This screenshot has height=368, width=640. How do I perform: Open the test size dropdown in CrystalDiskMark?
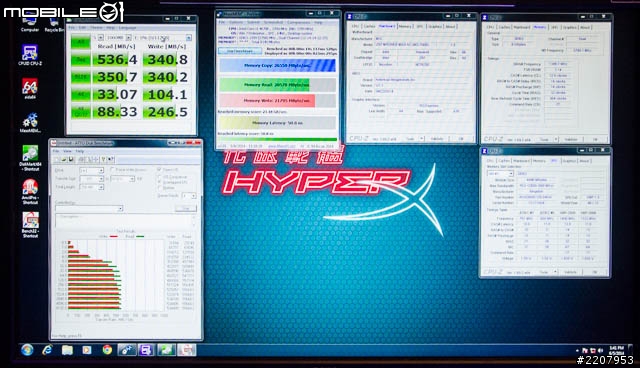pyautogui.click(x=119, y=38)
